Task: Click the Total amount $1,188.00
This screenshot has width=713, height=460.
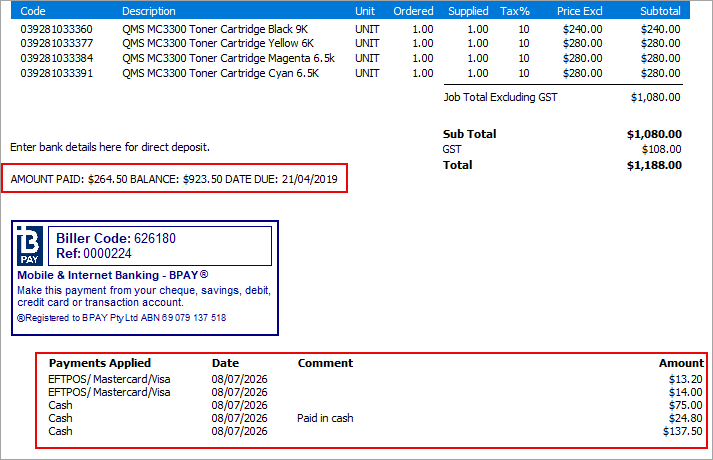Action: pyautogui.click(x=654, y=165)
